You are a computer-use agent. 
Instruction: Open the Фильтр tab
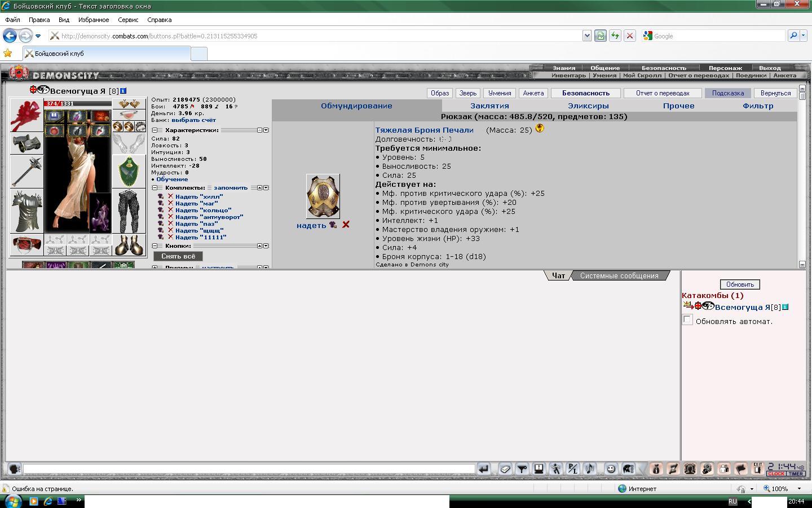click(x=758, y=106)
